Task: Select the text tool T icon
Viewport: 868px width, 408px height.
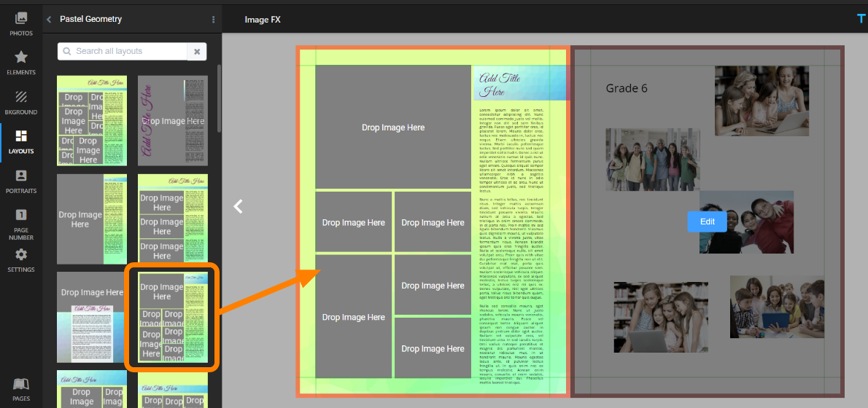Action: [861, 20]
